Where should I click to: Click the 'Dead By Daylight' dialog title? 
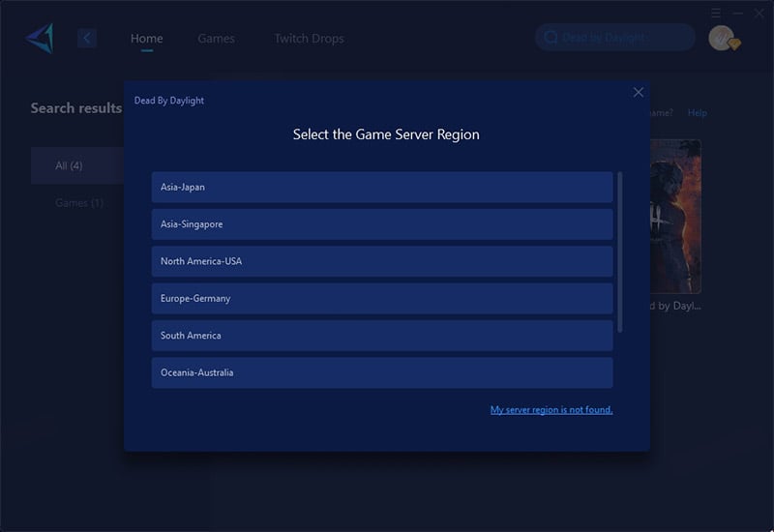coord(168,101)
